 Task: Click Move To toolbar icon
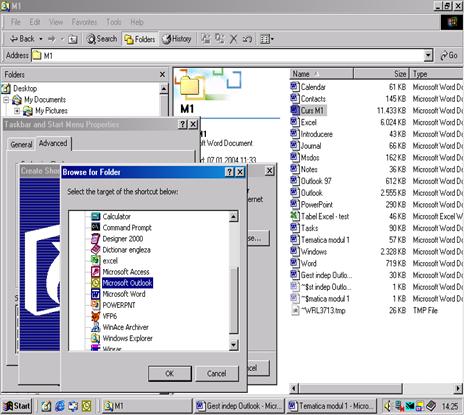(x=206, y=39)
